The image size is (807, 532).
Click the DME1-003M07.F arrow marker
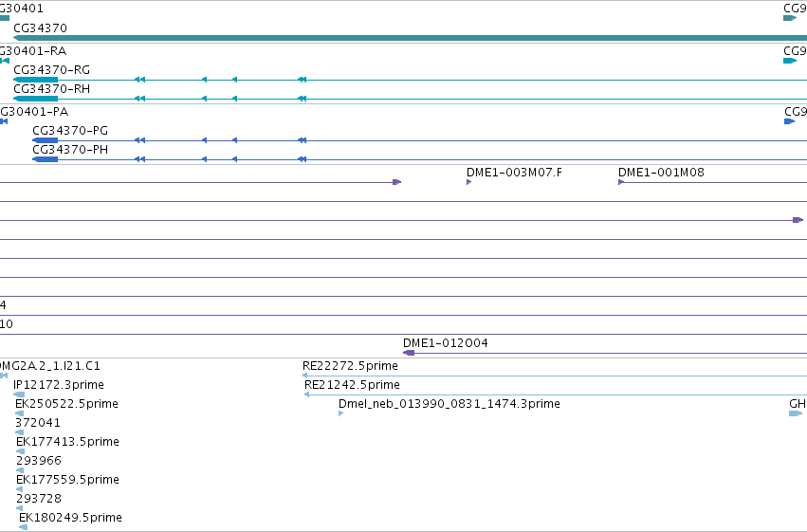468,182
